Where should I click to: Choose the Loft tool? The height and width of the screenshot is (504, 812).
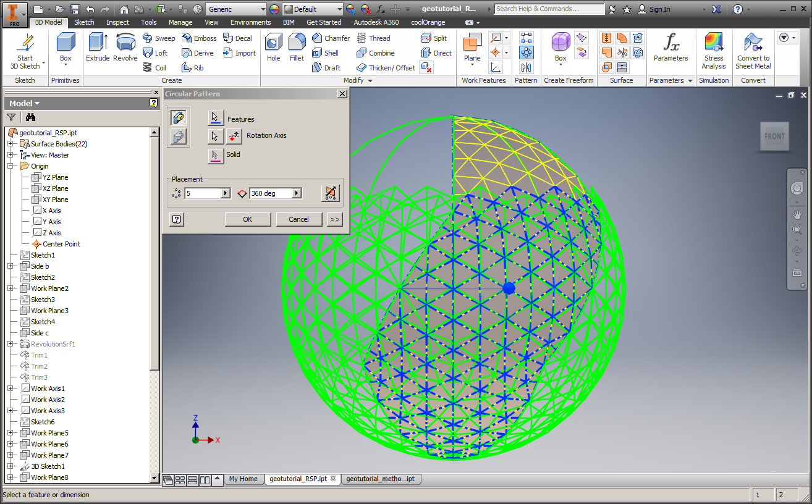pyautogui.click(x=155, y=53)
